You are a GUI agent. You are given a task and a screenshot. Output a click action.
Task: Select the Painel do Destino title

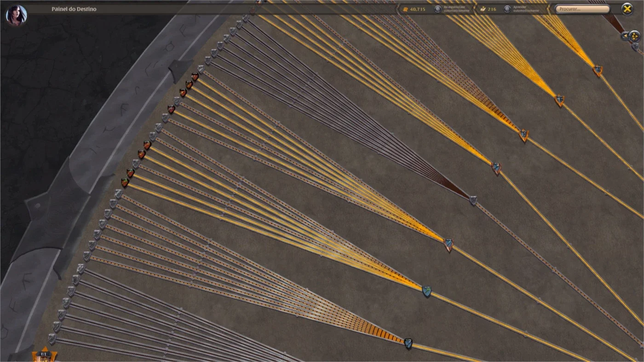point(74,9)
